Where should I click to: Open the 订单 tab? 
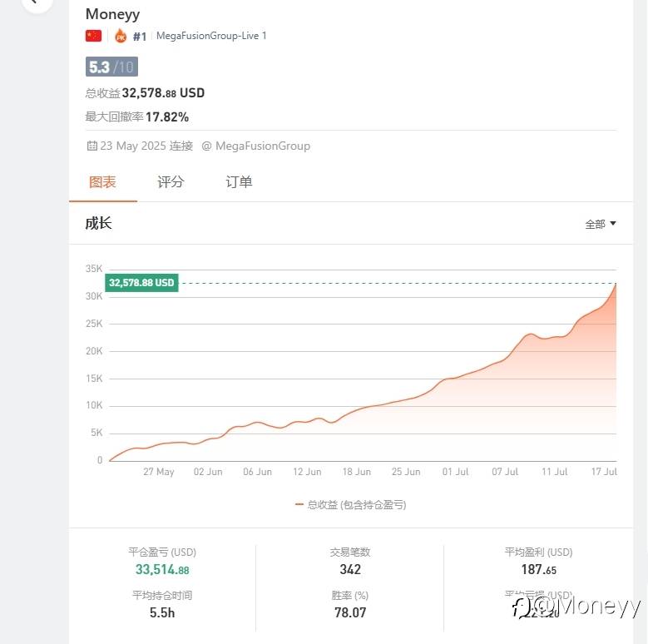[239, 182]
